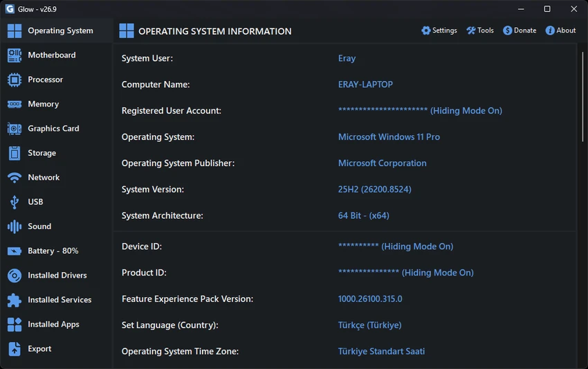View Battery - 80% section
The image size is (588, 369).
tap(56, 251)
